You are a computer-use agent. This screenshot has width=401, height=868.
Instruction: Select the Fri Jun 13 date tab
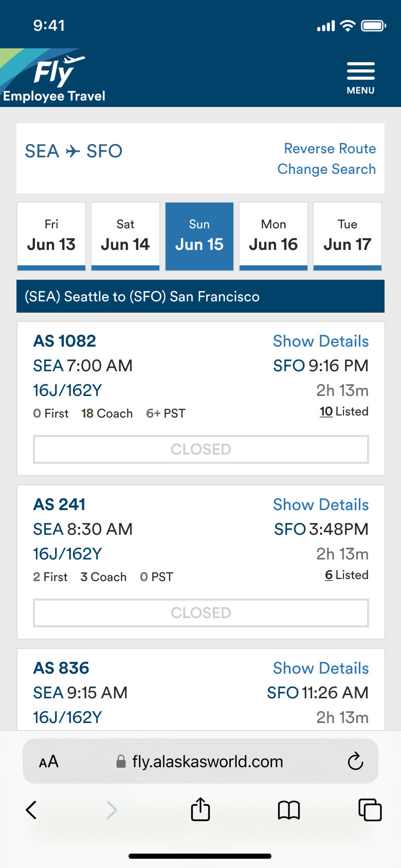tap(51, 236)
